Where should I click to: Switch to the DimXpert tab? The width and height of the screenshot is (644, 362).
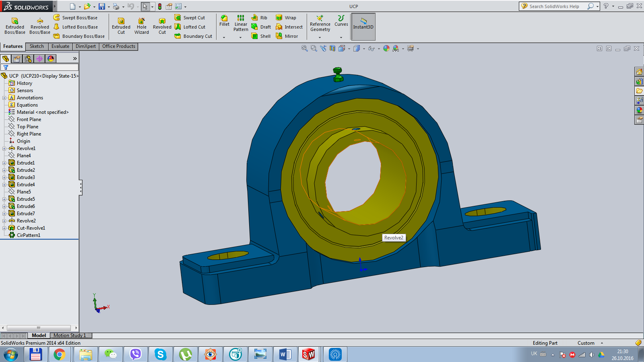click(x=86, y=46)
